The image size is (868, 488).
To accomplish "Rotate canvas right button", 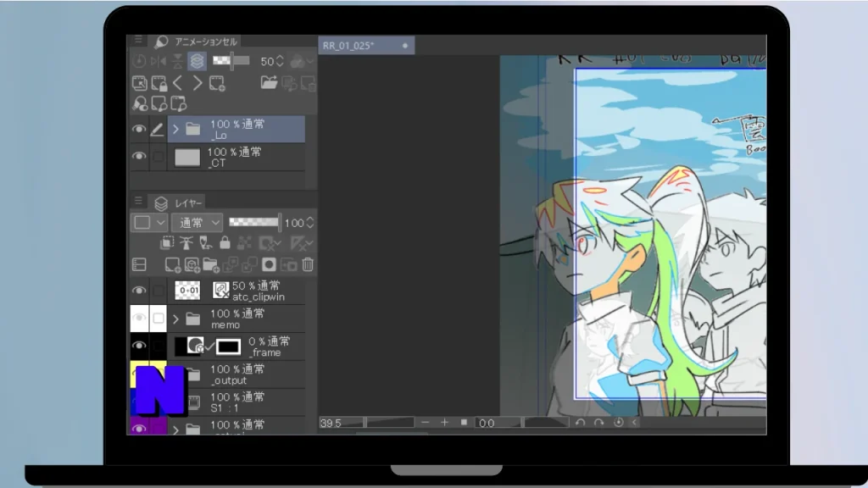I will (x=599, y=423).
